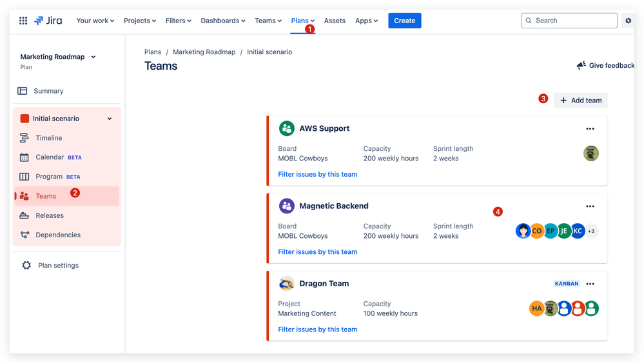Image resolution: width=644 pixels, height=363 pixels.
Task: Click the Add team button
Action: pyautogui.click(x=580, y=100)
